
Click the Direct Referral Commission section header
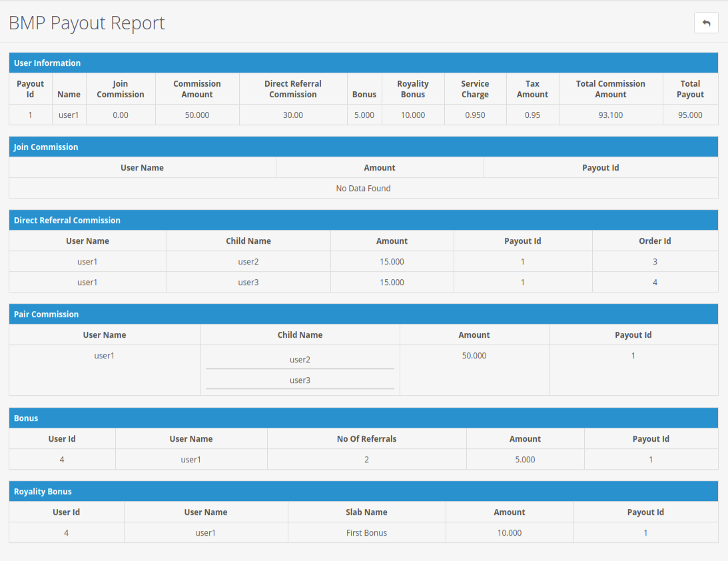click(67, 221)
